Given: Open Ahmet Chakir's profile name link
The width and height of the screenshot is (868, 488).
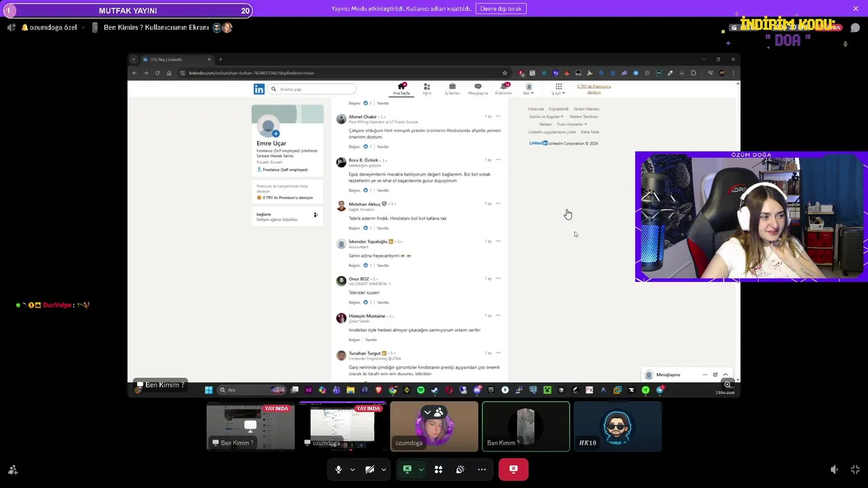Looking at the screenshot, I should point(362,117).
